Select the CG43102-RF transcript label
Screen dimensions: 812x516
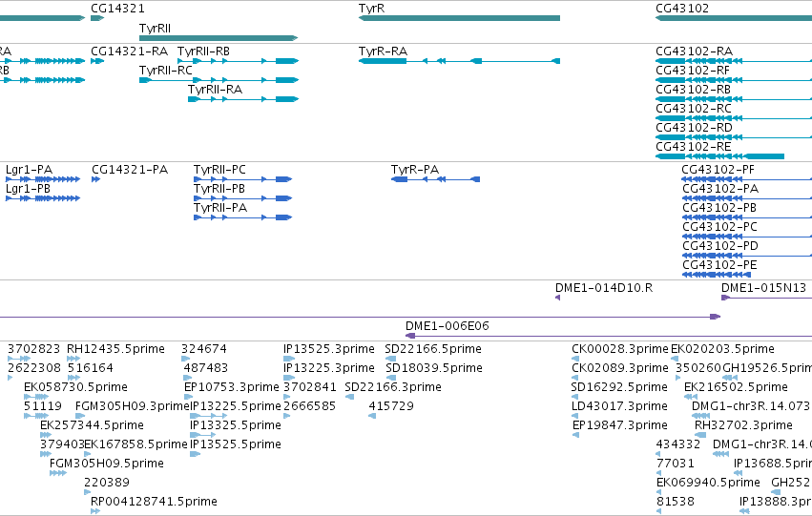(x=693, y=71)
